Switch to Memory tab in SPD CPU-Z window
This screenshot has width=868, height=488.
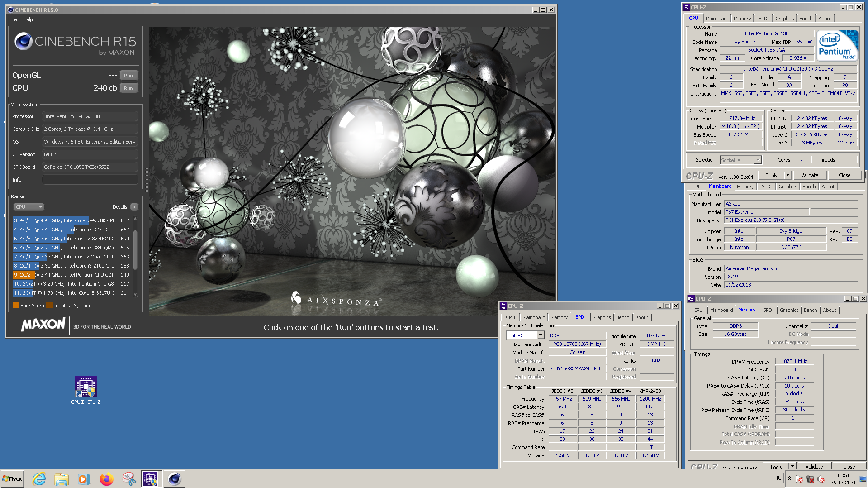(x=559, y=317)
